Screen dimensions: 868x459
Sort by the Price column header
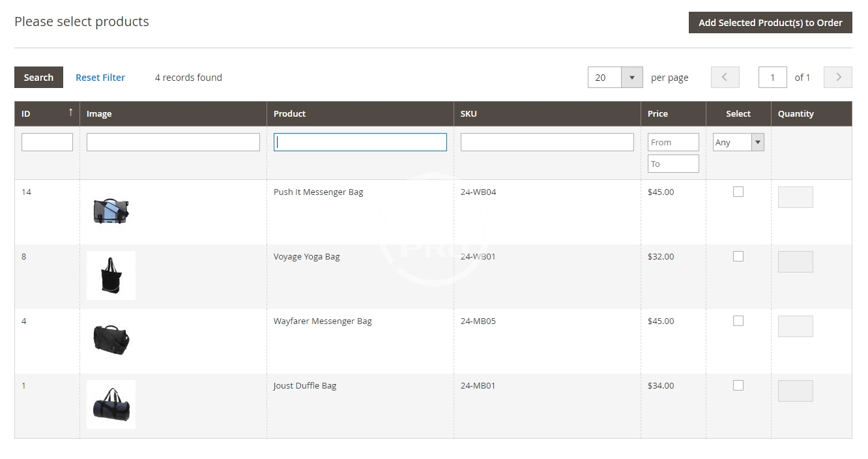point(658,113)
